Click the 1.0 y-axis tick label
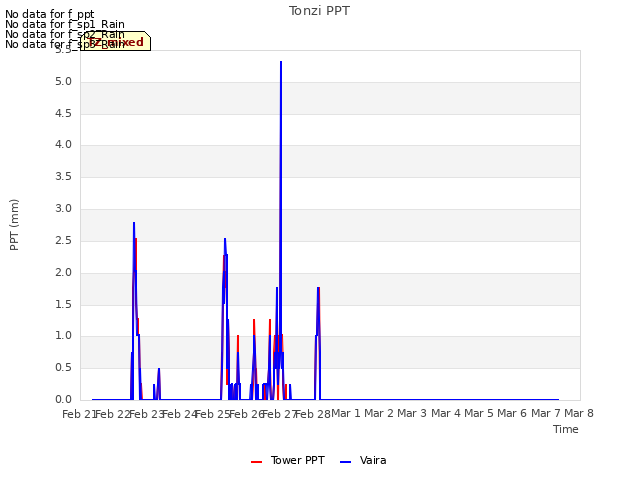 pyautogui.click(x=63, y=336)
